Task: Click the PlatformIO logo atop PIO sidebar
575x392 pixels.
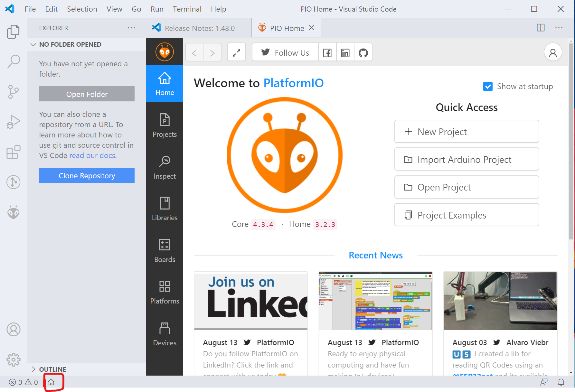Action: [x=165, y=52]
